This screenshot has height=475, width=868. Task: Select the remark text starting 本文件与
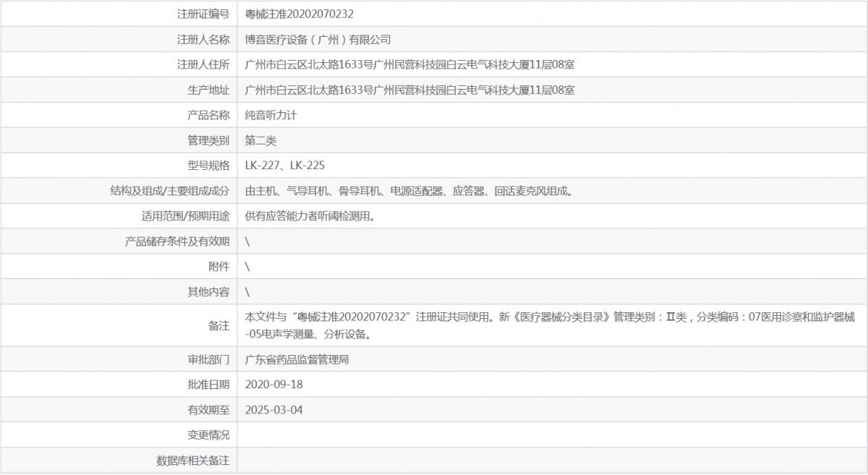point(550,325)
